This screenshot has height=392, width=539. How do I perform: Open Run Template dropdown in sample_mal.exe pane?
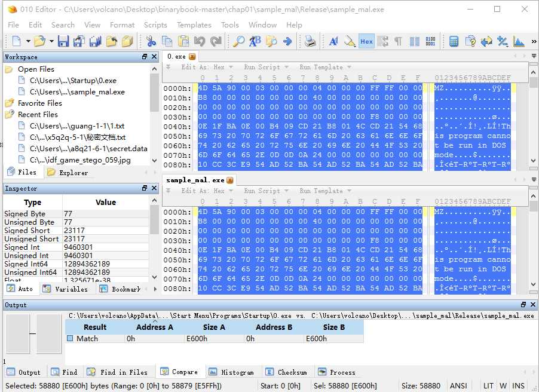325,191
